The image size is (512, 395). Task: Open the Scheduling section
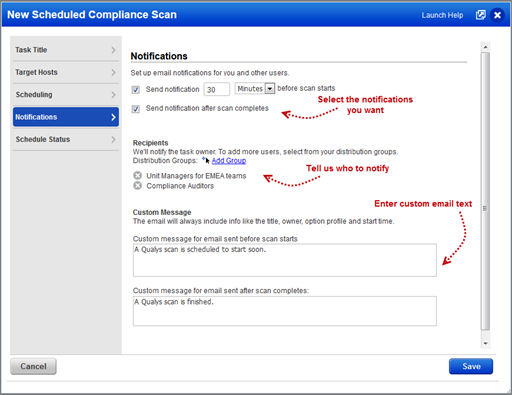coord(66,95)
